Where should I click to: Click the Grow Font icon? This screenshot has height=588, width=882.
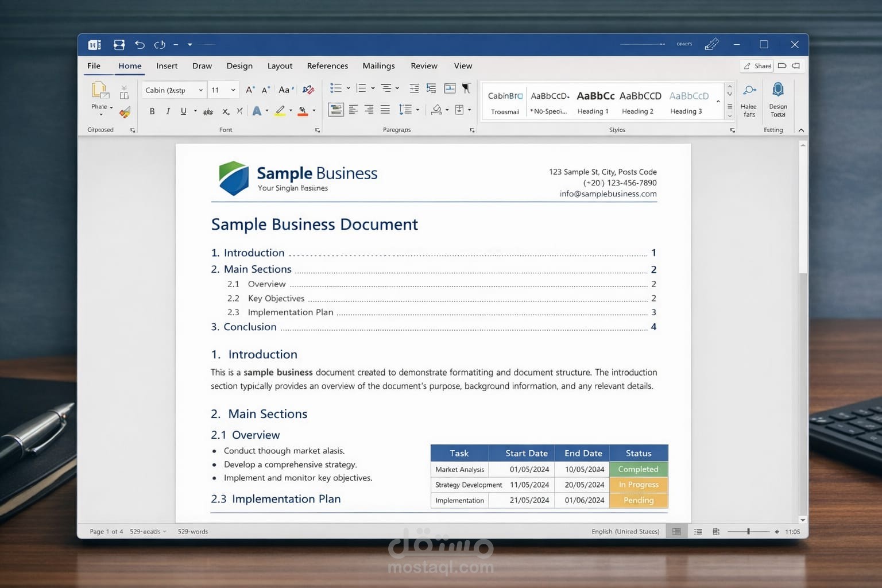click(250, 90)
